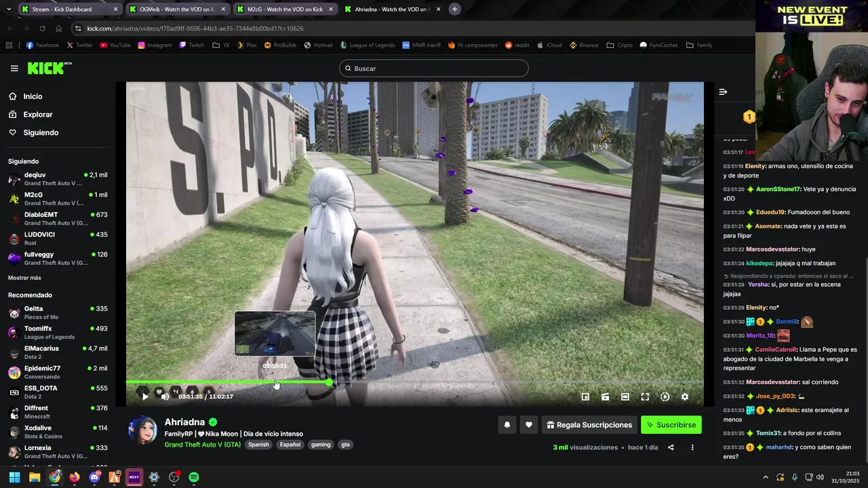Seek using the green progress bar handle
Screen dimensions: 868x488
point(330,382)
